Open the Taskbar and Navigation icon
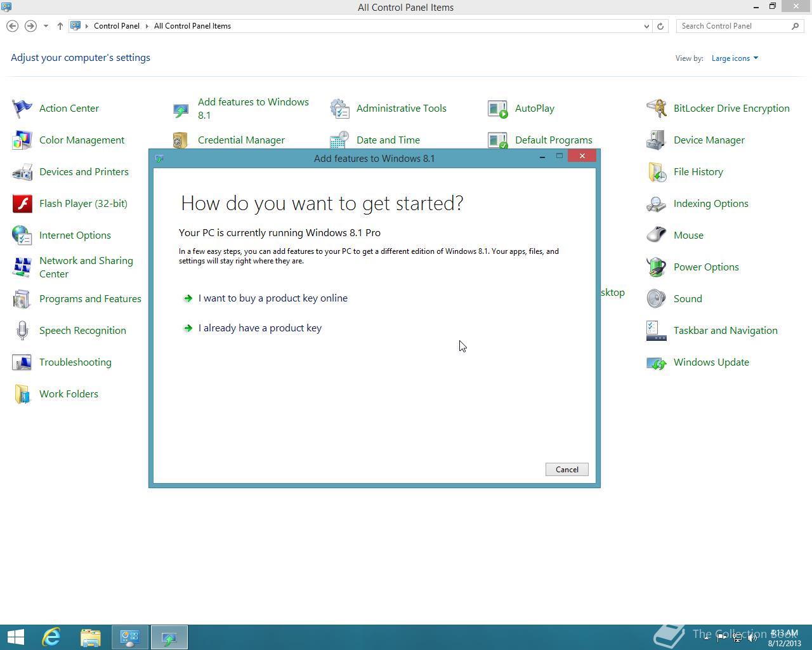Image resolution: width=812 pixels, height=650 pixels. (657, 331)
